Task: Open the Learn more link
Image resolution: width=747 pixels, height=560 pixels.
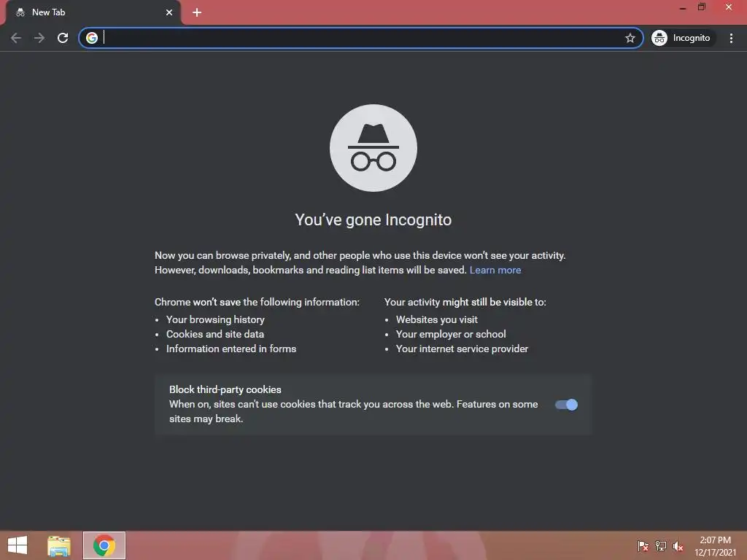Action: [495, 270]
